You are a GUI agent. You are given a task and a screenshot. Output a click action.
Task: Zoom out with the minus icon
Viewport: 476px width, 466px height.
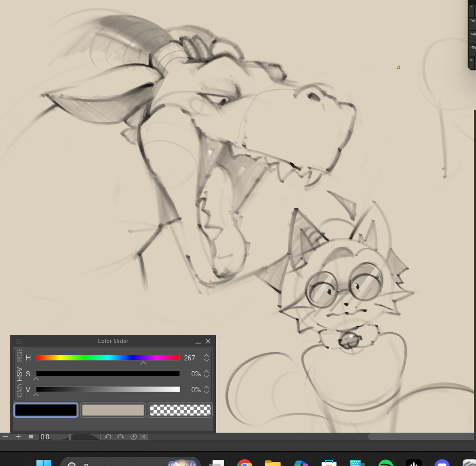pyautogui.click(x=6, y=437)
